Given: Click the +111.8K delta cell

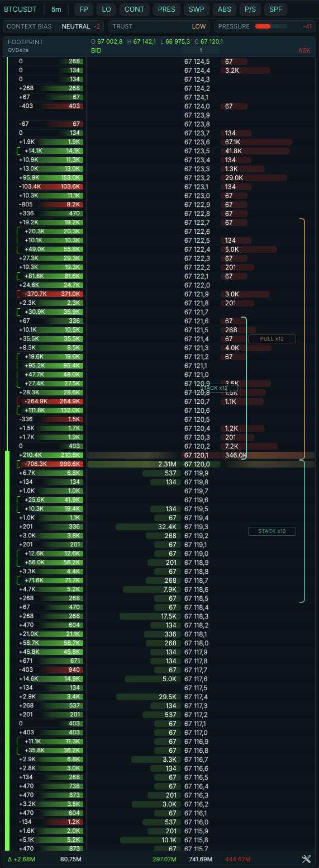Looking at the screenshot, I should click(x=36, y=411).
